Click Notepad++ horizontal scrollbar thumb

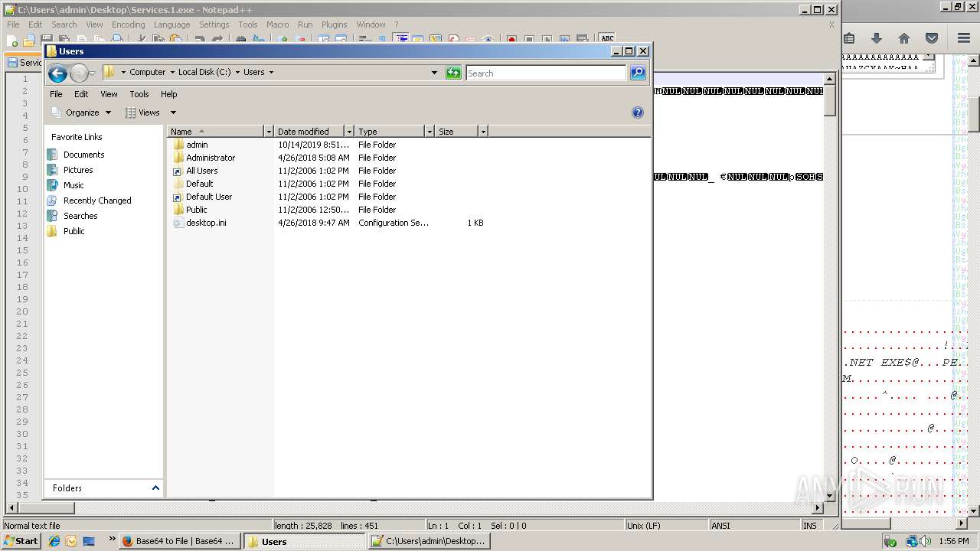(46, 507)
